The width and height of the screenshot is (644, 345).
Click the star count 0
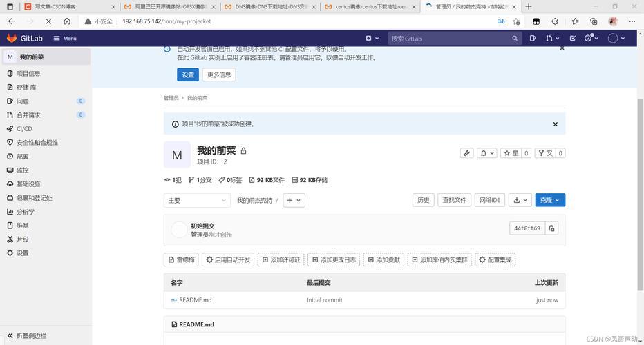point(526,153)
